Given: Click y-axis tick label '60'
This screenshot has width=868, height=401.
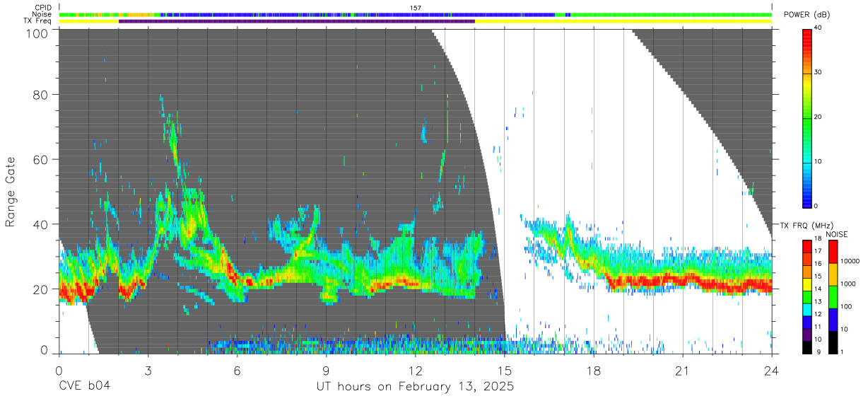Looking at the screenshot, I should click(40, 159).
